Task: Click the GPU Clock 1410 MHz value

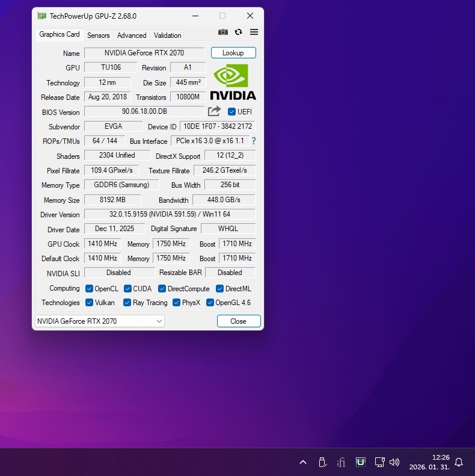Action: click(x=103, y=244)
